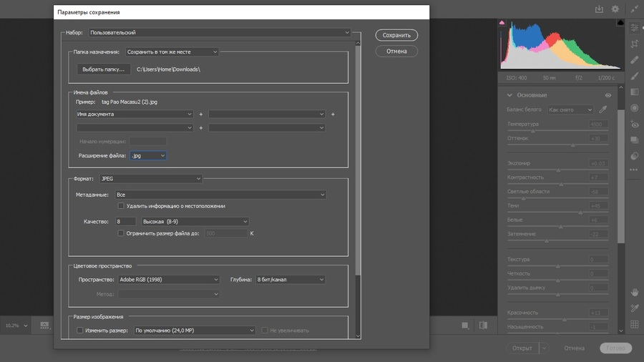644x362 pixels.
Task: Select the Crop tool in right toolbar
Action: tap(635, 44)
